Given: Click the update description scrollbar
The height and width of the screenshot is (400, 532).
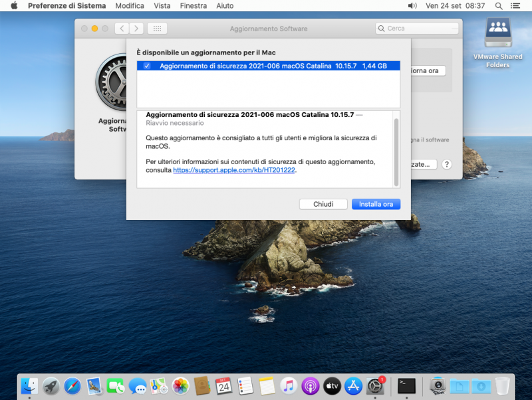Looking at the screenshot, I should (396, 152).
